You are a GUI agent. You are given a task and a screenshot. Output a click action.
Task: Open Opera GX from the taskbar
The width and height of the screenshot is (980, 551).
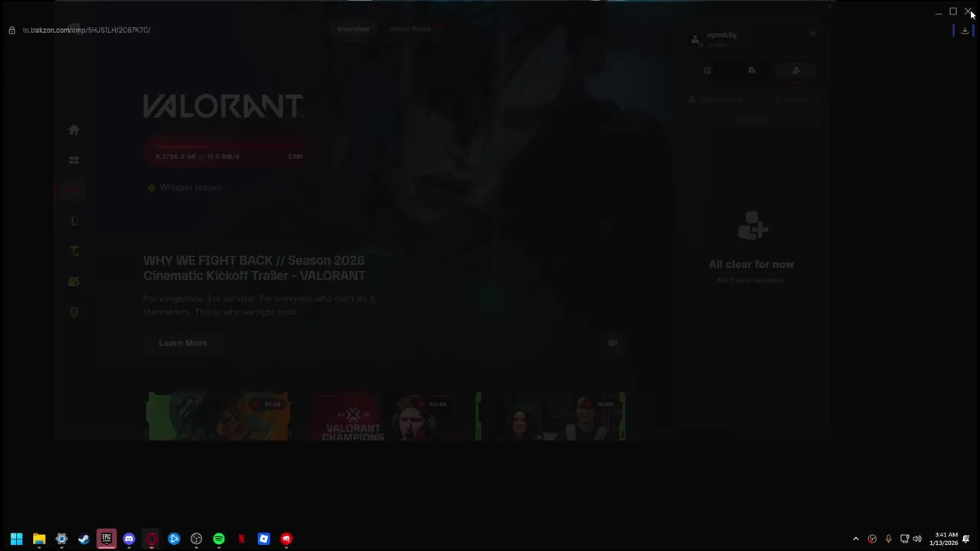pos(152,539)
